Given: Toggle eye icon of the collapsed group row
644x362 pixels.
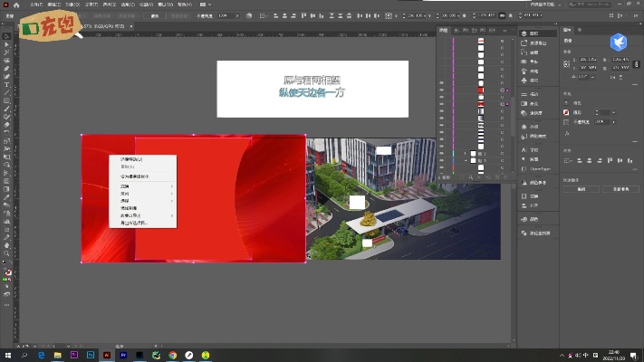Looking at the screenshot, I should click(x=441, y=154).
